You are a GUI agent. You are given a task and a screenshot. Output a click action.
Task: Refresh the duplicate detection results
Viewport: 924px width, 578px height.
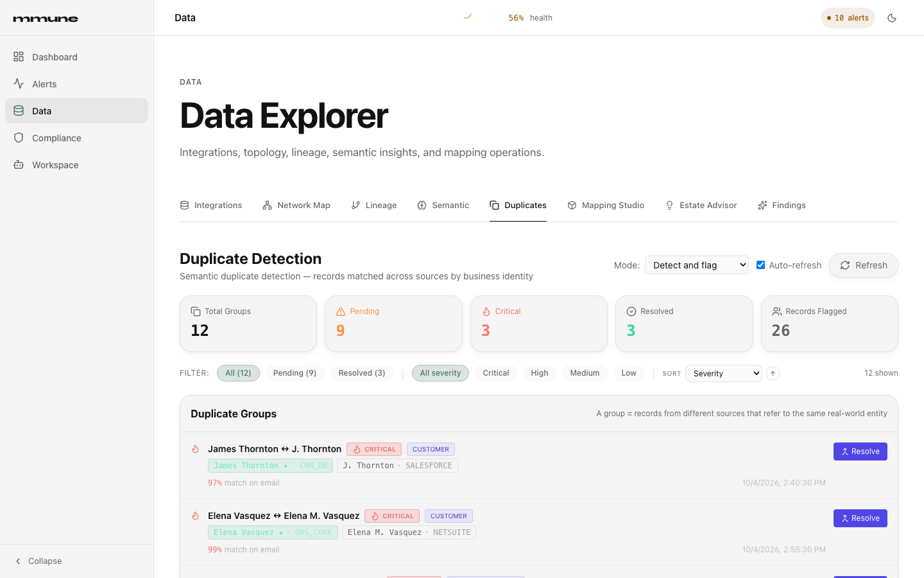coord(863,265)
